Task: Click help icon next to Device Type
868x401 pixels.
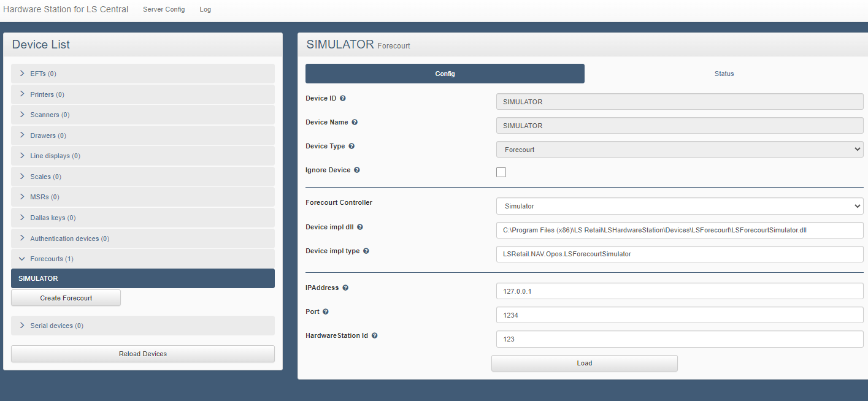Action: click(351, 146)
